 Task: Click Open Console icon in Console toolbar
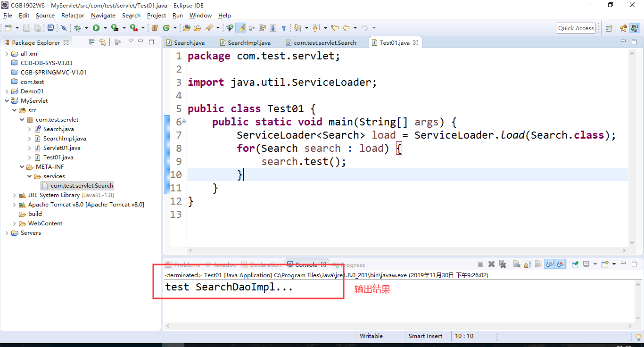(605, 264)
